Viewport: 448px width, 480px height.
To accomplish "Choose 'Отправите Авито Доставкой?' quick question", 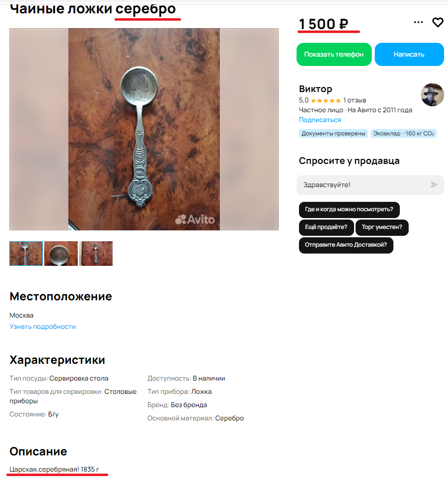I will point(346,245).
